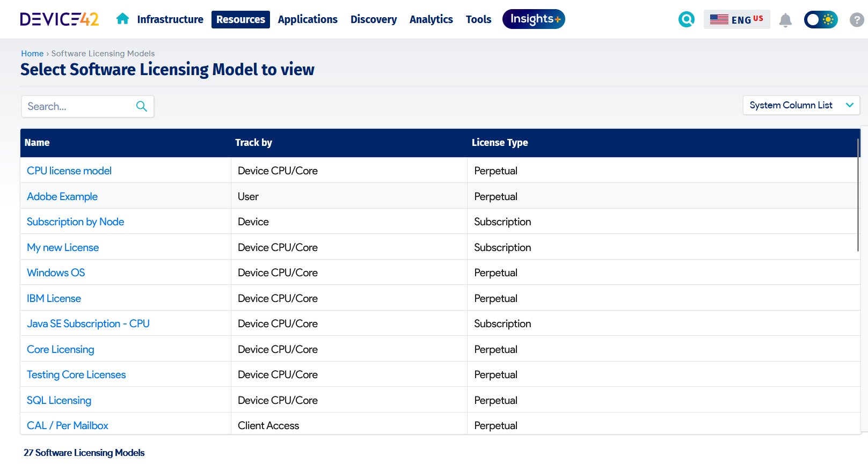Expand System Column List dropdown
This screenshot has height=464, width=868.
(x=801, y=105)
